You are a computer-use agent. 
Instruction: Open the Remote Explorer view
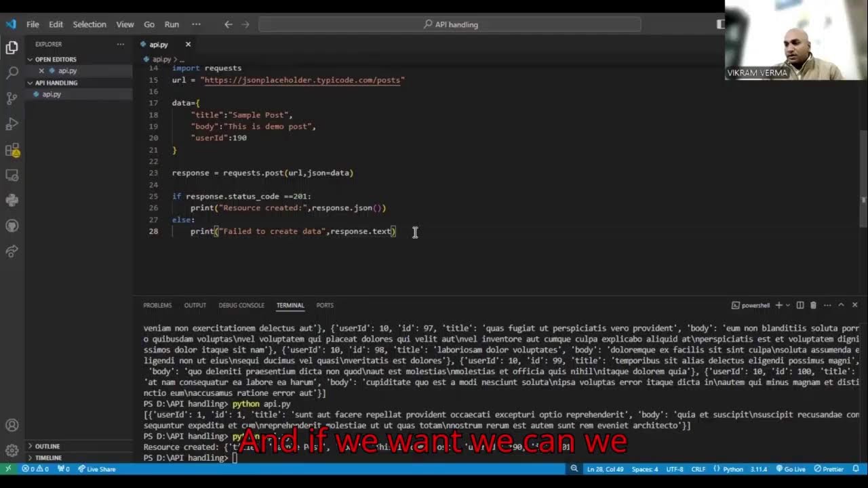(x=12, y=175)
